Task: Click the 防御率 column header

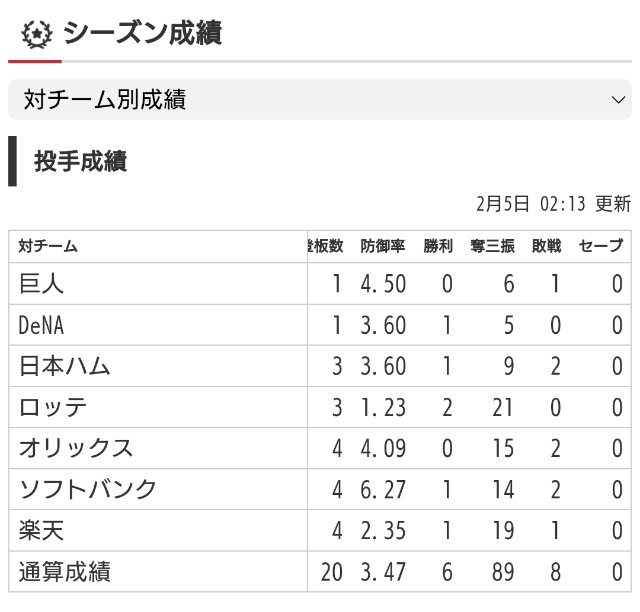Action: [x=382, y=246]
